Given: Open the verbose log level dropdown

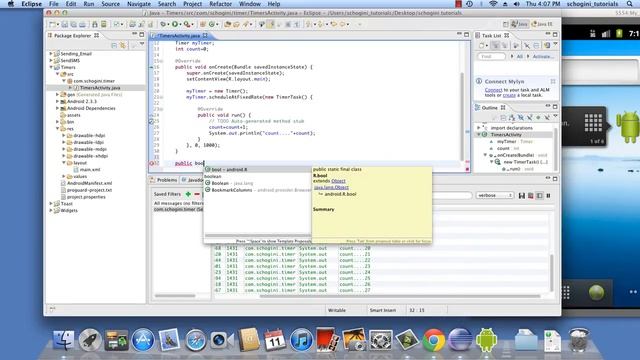Looking at the screenshot, I should pyautogui.click(x=494, y=196).
